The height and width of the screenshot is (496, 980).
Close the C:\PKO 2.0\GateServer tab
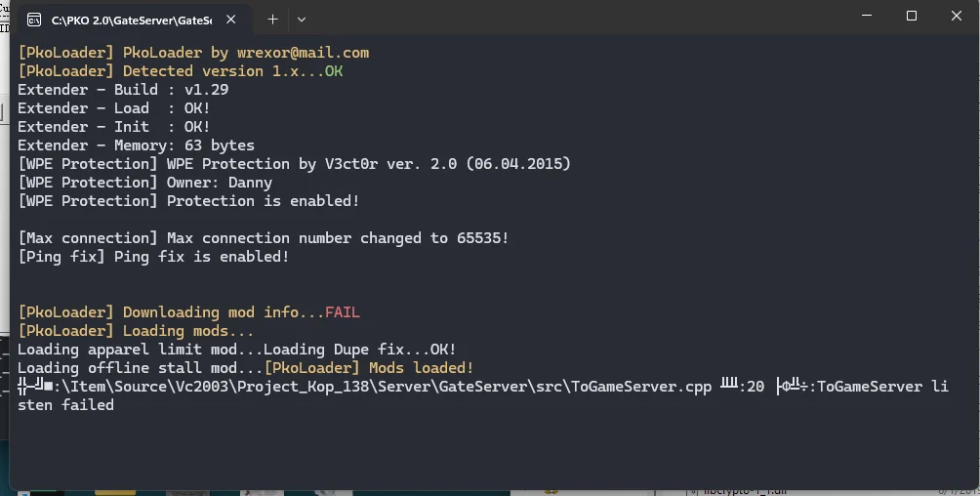pyautogui.click(x=232, y=20)
